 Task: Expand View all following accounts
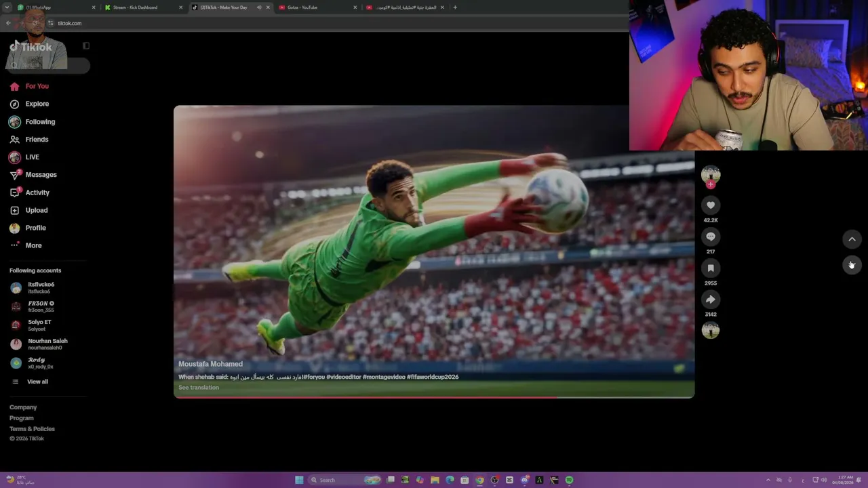tap(30, 382)
